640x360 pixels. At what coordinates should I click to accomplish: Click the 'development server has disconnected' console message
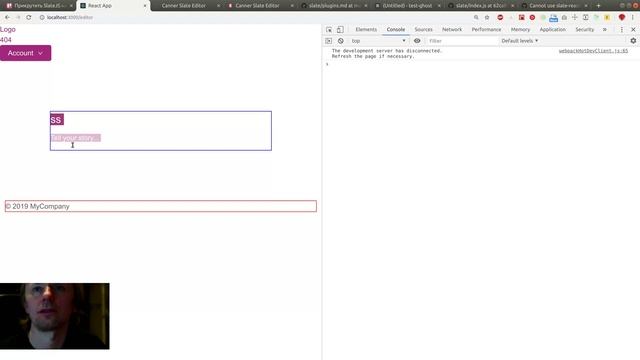[x=387, y=53]
